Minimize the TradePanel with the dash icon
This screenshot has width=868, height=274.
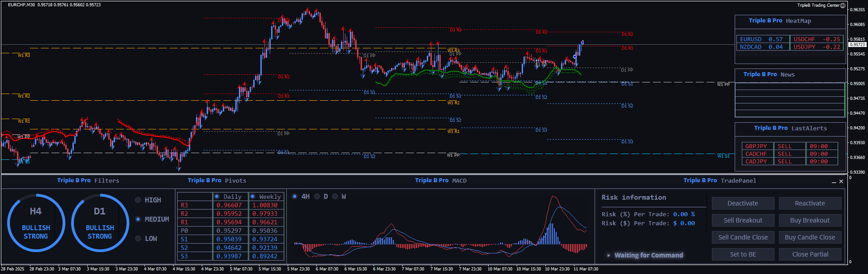[x=834, y=182]
